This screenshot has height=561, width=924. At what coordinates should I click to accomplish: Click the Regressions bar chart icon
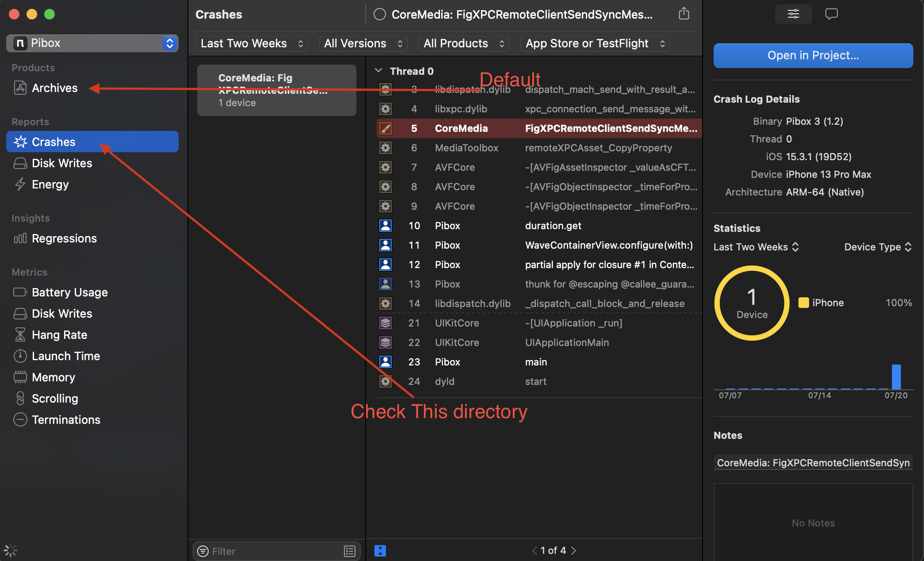point(20,238)
